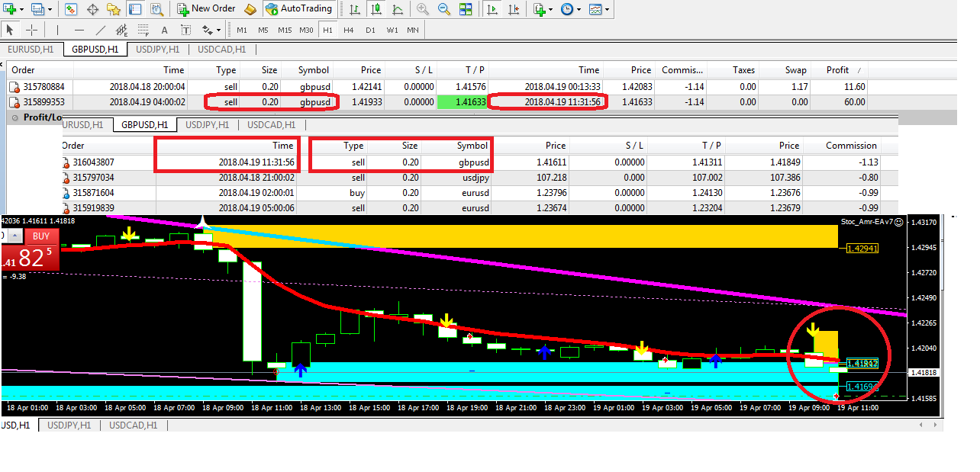Screen dimensions: 980x472
Task: Open the arrows objects dropdown
Action: coord(219,31)
